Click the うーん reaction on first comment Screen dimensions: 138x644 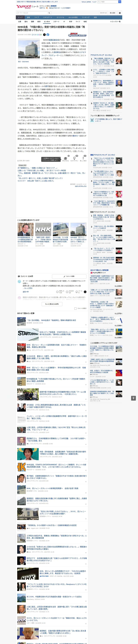(x=79, y=292)
